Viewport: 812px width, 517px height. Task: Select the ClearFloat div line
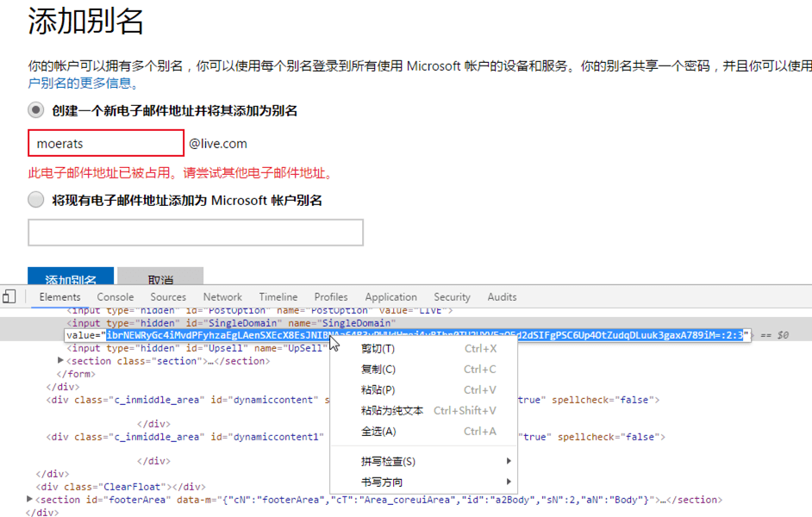pyautogui.click(x=121, y=487)
